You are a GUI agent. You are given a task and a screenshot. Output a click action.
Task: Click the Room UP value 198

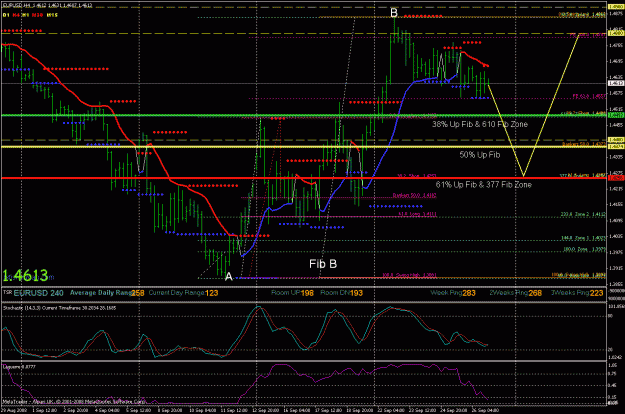pyautogui.click(x=307, y=293)
